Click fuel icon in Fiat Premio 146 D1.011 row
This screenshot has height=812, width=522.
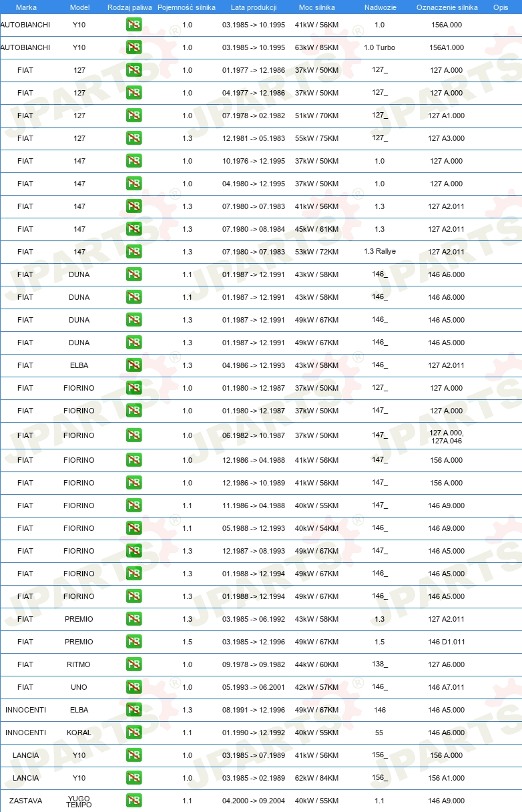pos(134,642)
